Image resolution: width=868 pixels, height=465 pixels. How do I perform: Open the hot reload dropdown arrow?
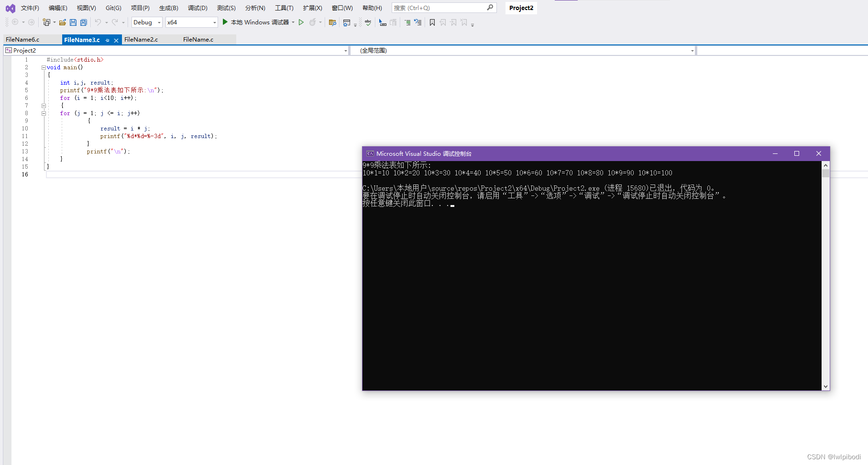tap(320, 22)
